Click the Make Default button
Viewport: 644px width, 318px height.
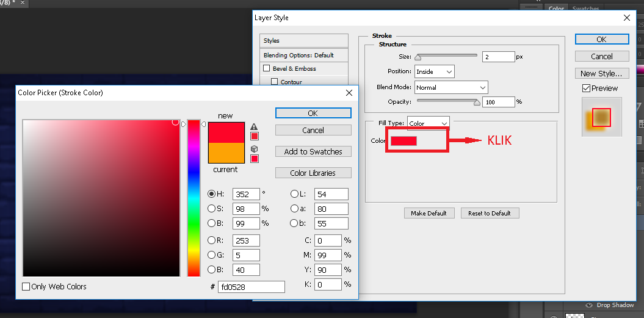tap(429, 213)
